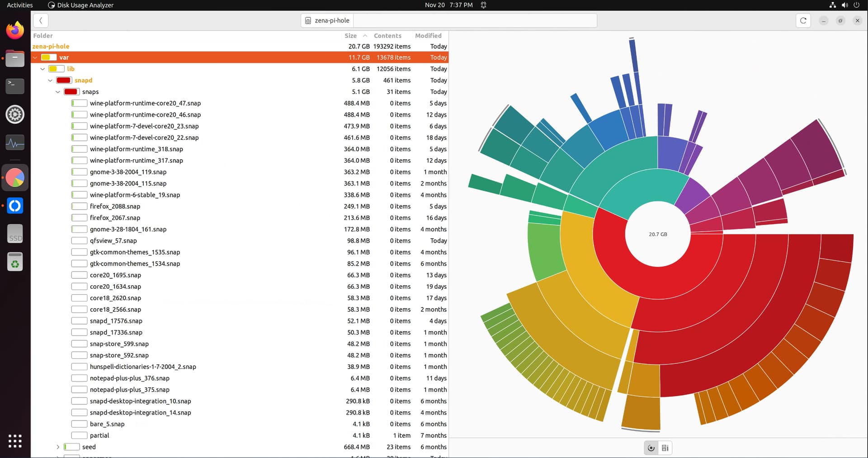
Task: Rescan the folder with the reload button
Action: pos(803,20)
